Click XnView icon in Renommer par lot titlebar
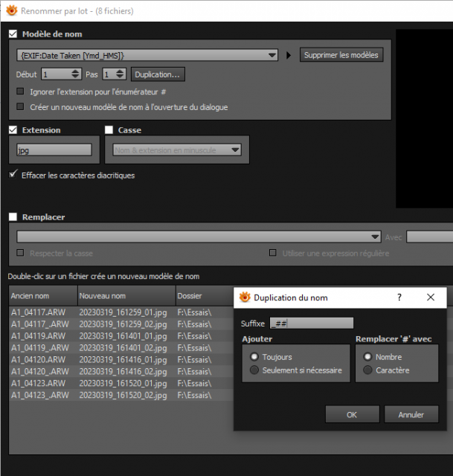 click(x=12, y=10)
